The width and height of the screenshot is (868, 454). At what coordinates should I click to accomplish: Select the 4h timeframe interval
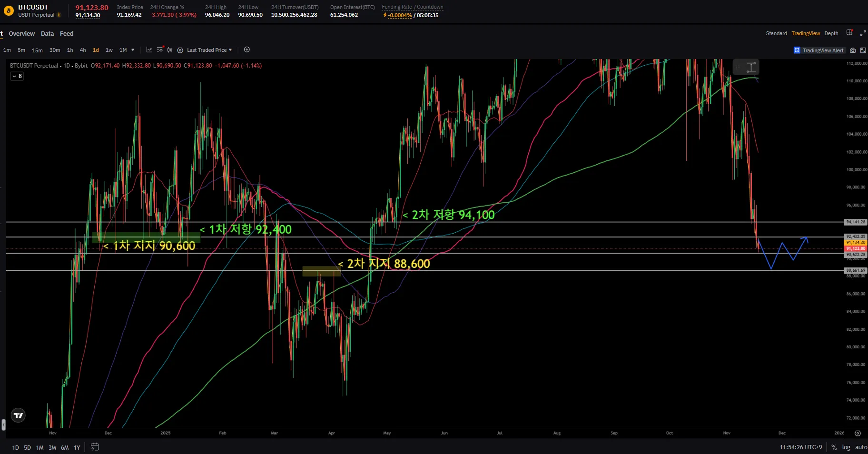point(83,50)
